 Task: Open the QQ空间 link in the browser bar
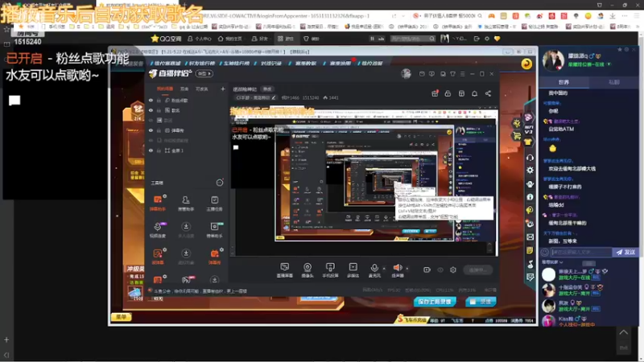167,39
